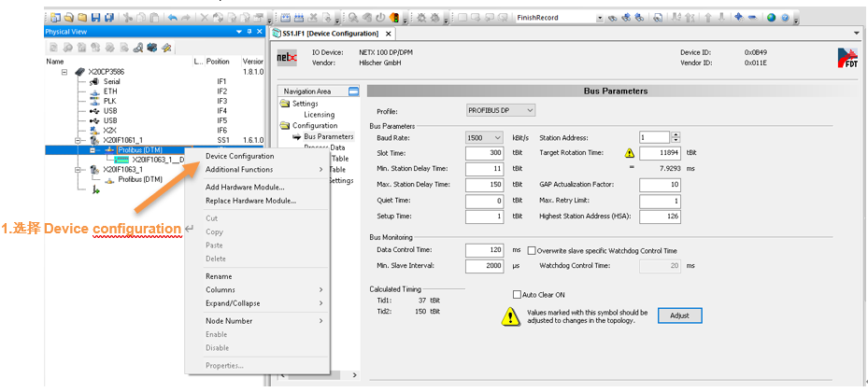This screenshot has width=868, height=392.
Task: Click the magnifier icon beside the power icon
Action: click(x=354, y=18)
